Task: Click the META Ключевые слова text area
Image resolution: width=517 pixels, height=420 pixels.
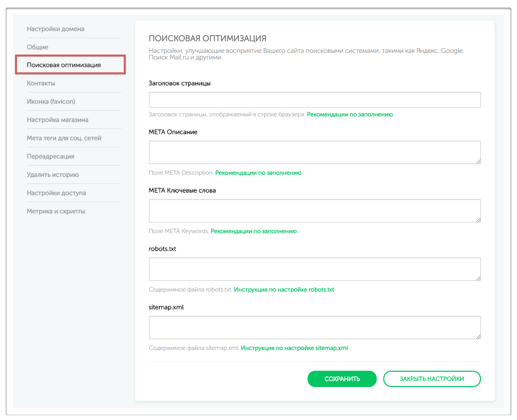Action: coord(315,211)
